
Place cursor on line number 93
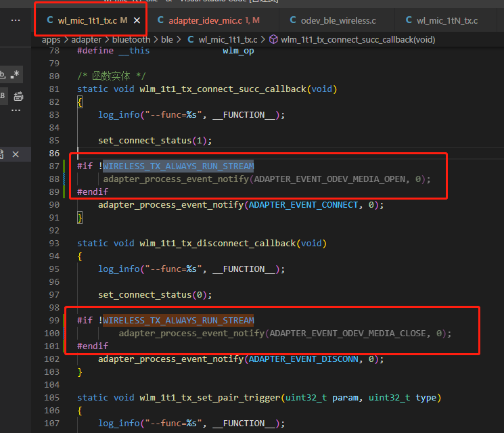[54, 244]
